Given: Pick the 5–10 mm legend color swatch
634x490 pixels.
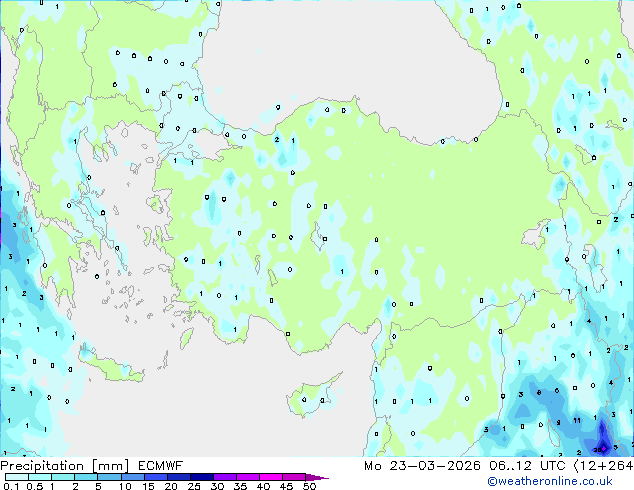Looking at the screenshot, I should [x=109, y=477].
